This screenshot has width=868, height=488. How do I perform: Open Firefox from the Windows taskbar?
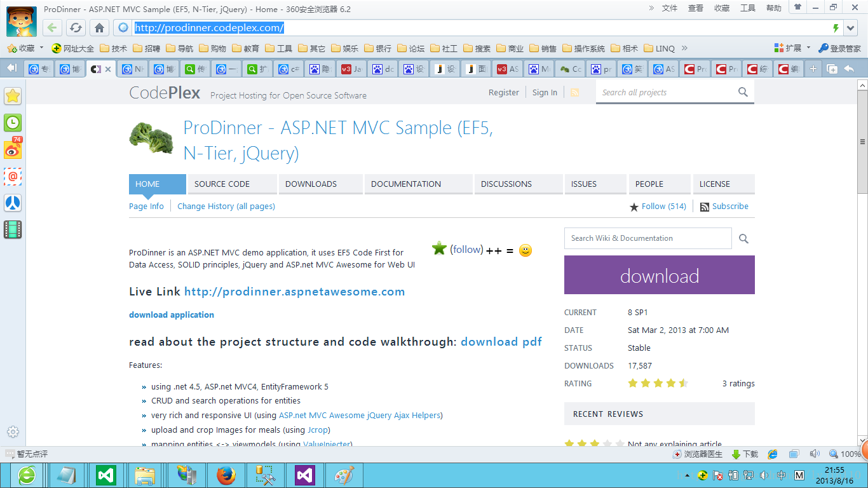click(x=226, y=475)
